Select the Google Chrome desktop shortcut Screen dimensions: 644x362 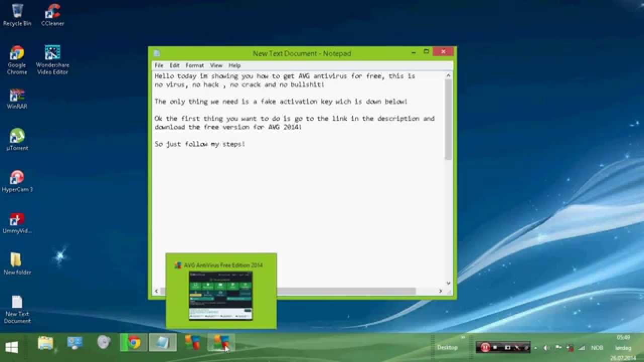tap(17, 60)
